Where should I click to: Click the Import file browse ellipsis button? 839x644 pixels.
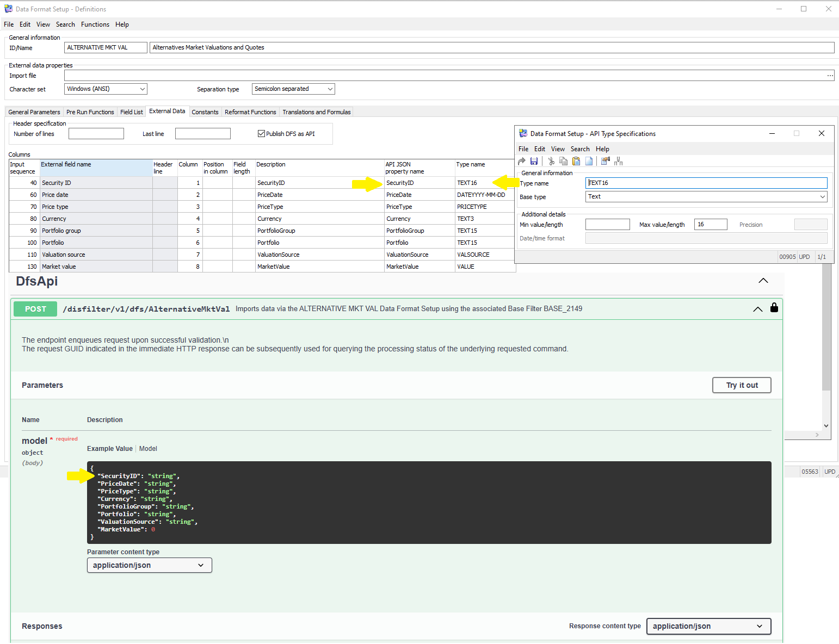click(x=829, y=76)
